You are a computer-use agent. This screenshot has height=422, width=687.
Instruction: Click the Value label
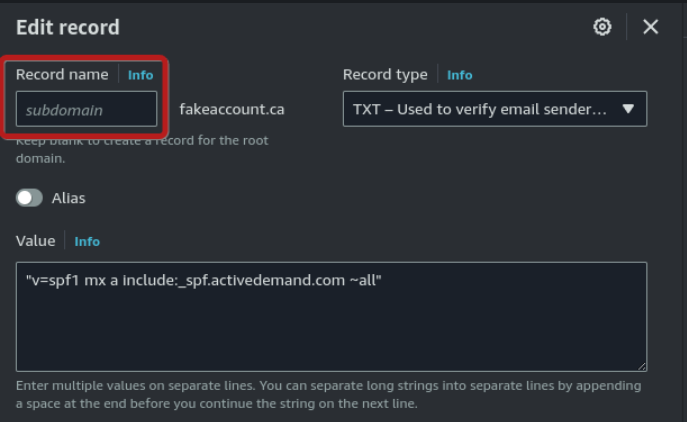pos(35,241)
